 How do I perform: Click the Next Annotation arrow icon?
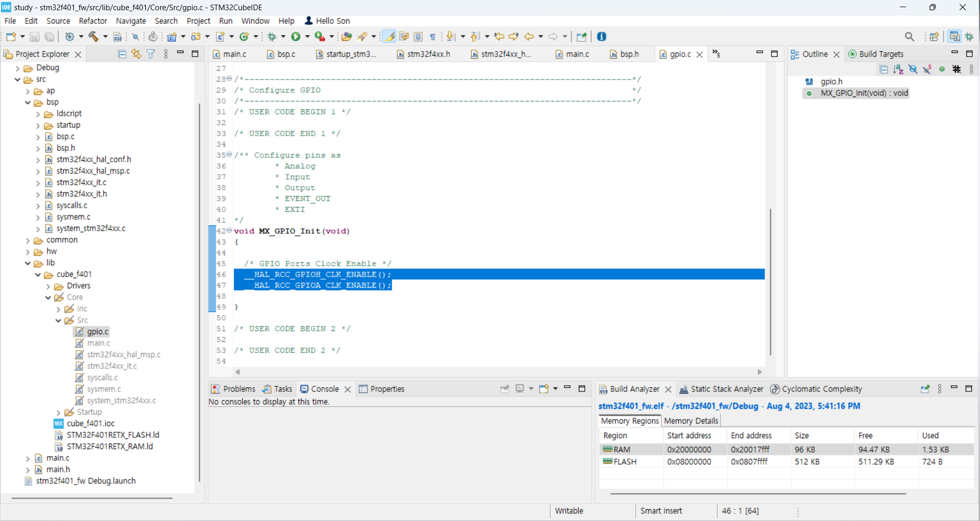pyautogui.click(x=451, y=37)
